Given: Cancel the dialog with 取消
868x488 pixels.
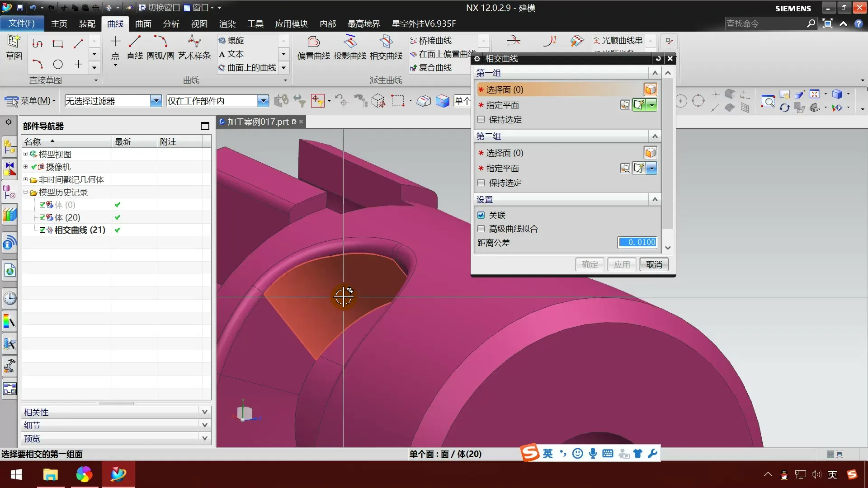Looking at the screenshot, I should [654, 264].
